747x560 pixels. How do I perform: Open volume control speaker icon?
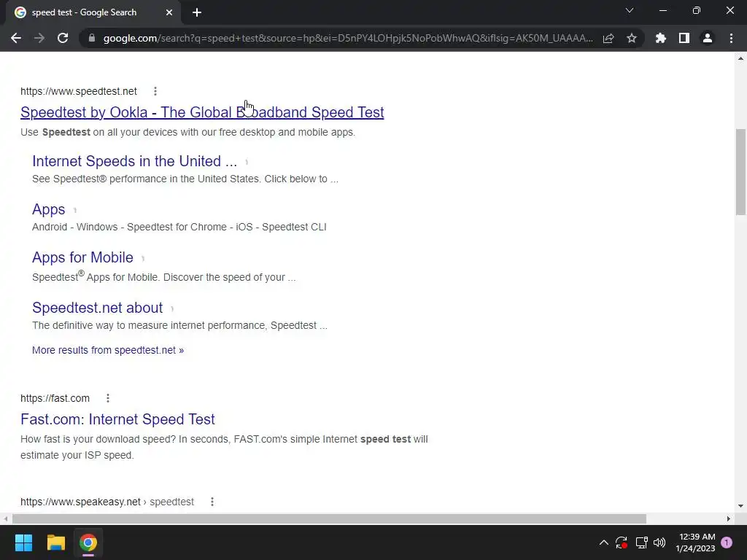pyautogui.click(x=659, y=542)
